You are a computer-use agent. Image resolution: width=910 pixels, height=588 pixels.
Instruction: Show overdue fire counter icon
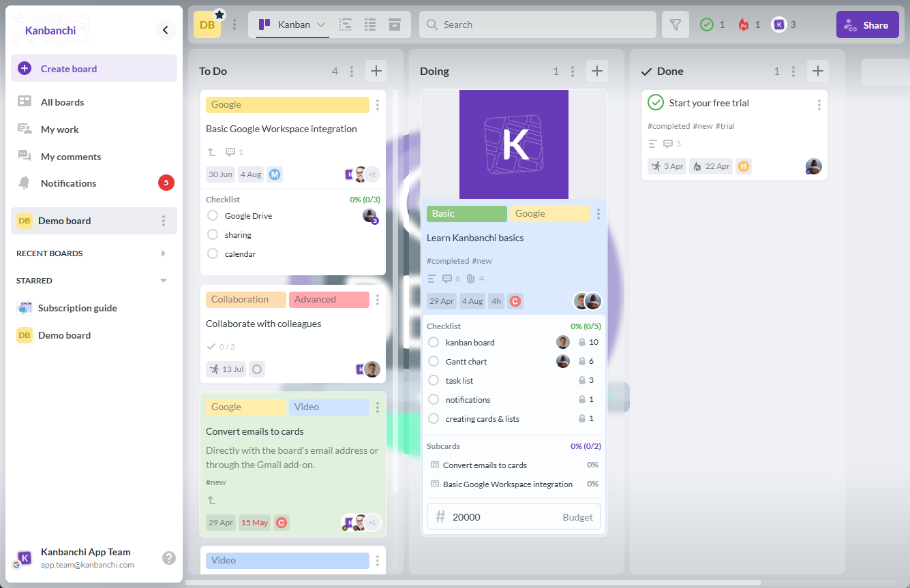(x=744, y=25)
